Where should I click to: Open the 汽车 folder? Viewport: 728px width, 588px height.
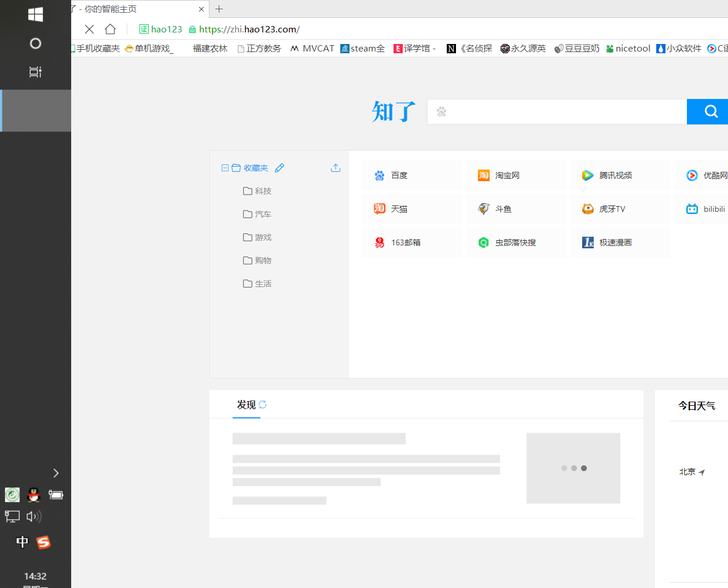coord(258,214)
